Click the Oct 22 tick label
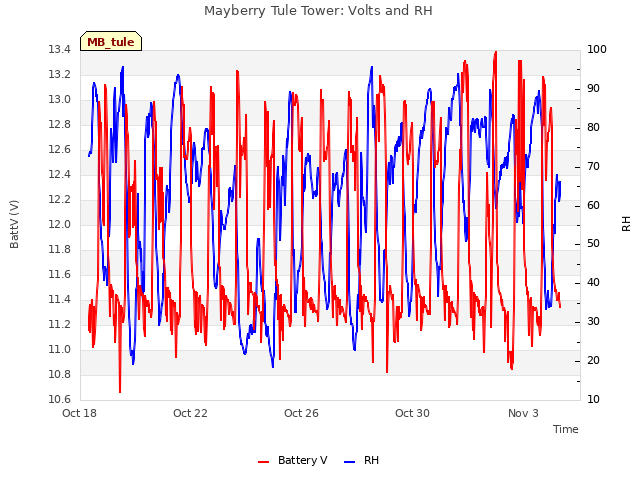The width and height of the screenshot is (640, 480). (190, 413)
